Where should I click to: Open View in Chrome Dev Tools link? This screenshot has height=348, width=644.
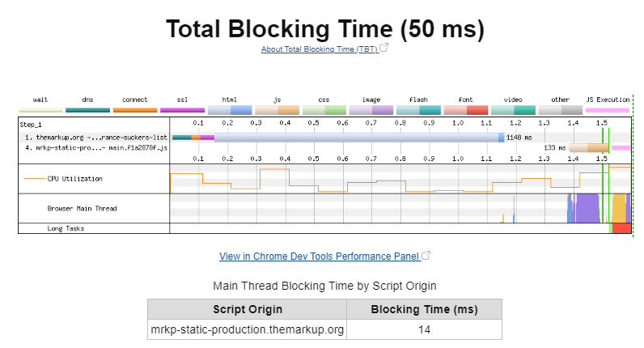319,257
